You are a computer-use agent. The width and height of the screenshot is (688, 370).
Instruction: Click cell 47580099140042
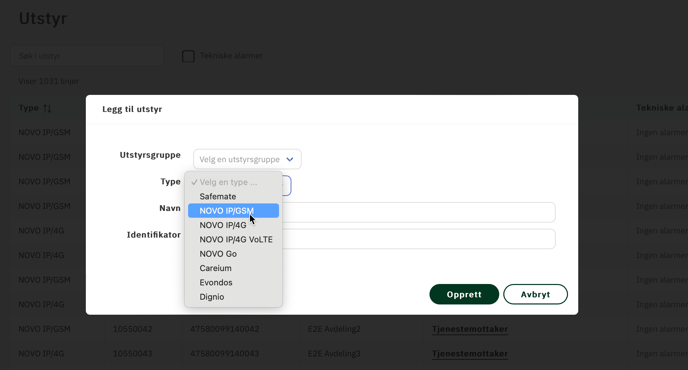click(224, 329)
